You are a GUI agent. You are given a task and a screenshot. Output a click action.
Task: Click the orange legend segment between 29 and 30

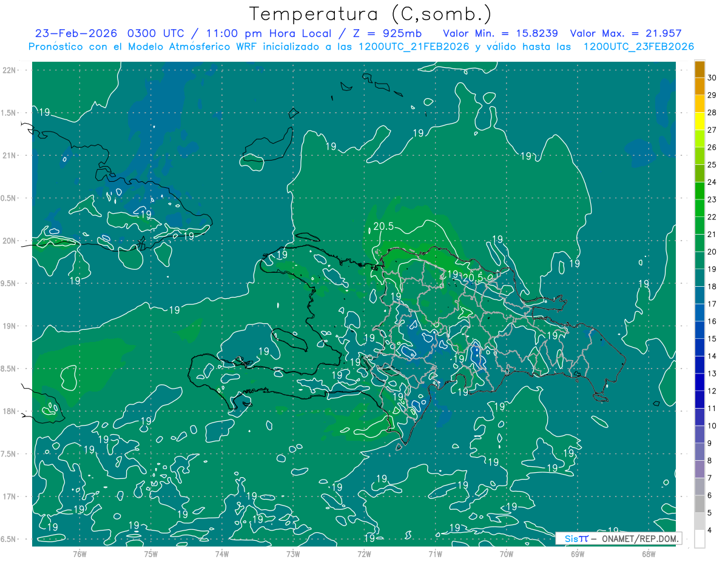pyautogui.click(x=699, y=87)
